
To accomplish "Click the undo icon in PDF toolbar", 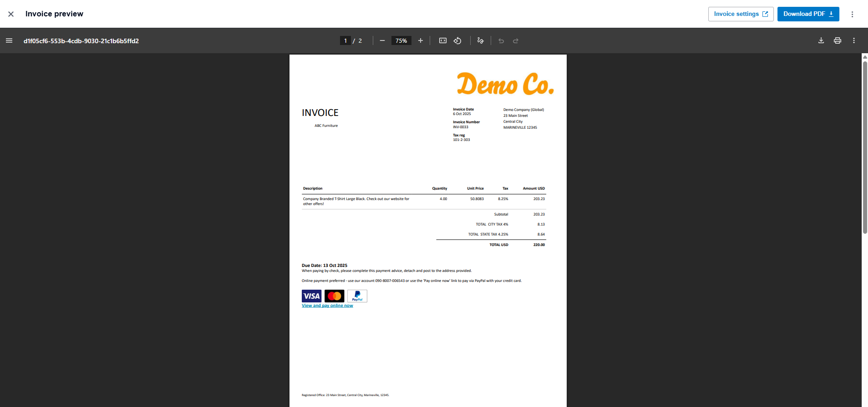I will pos(501,40).
